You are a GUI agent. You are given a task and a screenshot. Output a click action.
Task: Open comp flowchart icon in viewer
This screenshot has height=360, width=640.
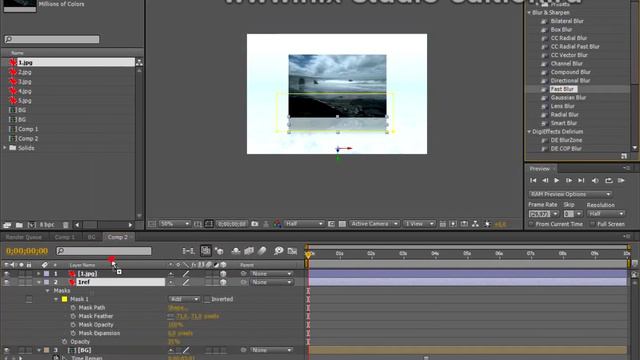point(475,224)
